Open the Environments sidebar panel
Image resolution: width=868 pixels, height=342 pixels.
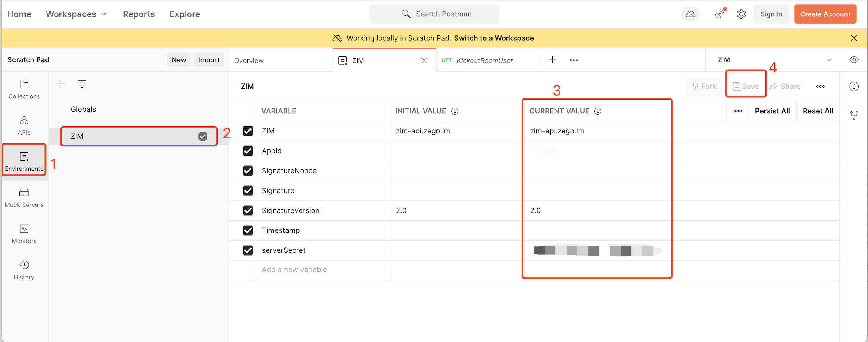pos(24,161)
